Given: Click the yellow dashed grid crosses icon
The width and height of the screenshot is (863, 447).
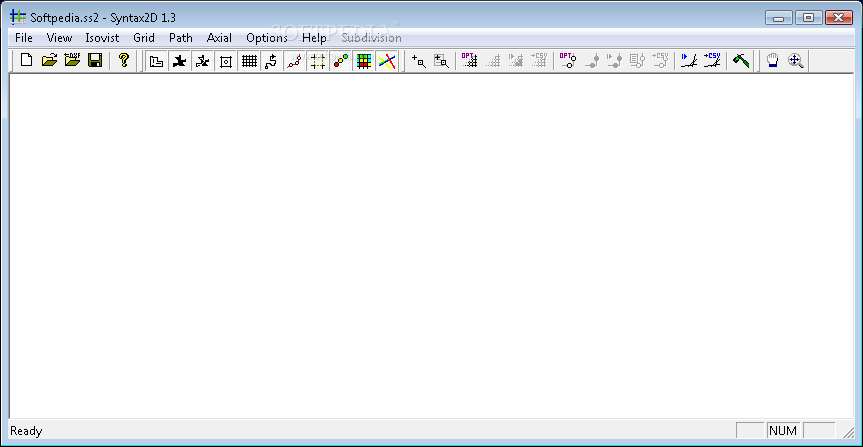Looking at the screenshot, I should click(318, 61).
